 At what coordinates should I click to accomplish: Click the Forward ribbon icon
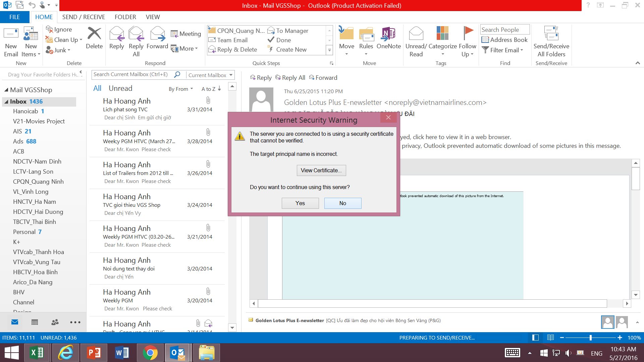(x=157, y=38)
